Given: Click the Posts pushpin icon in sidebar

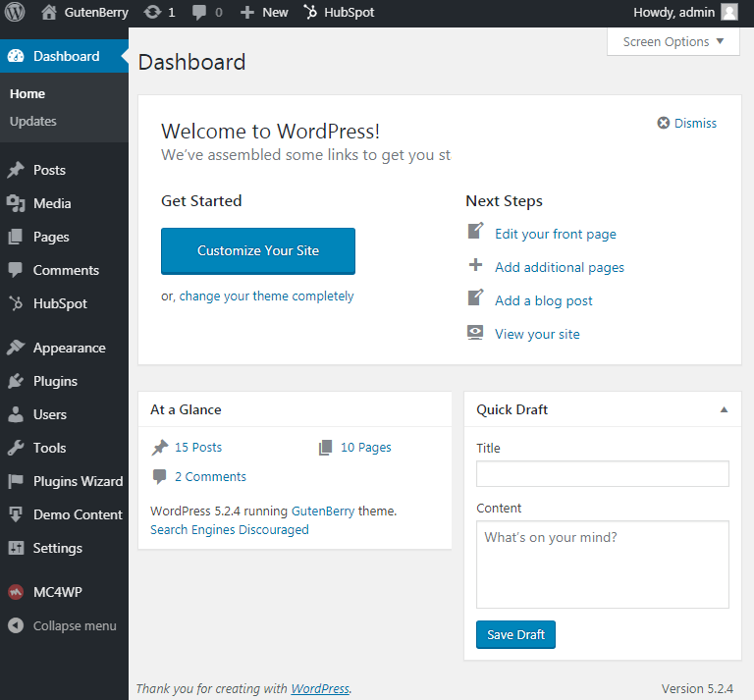Looking at the screenshot, I should pyautogui.click(x=16, y=170).
